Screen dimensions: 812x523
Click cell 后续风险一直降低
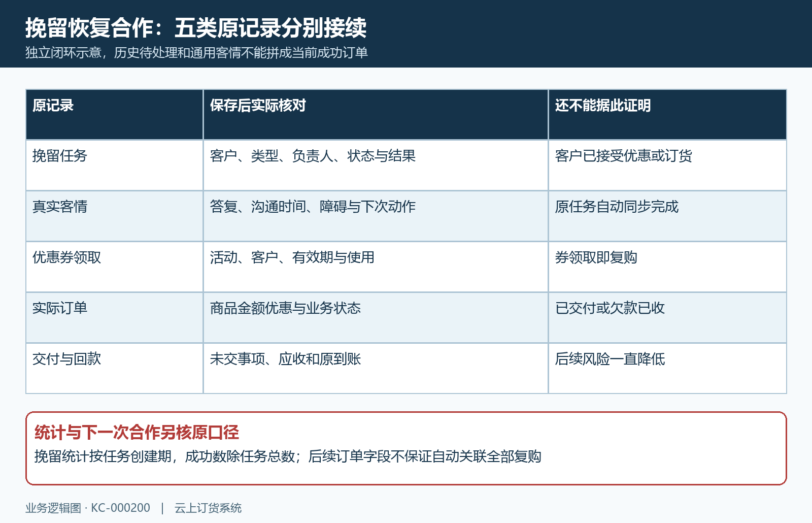coord(667,369)
